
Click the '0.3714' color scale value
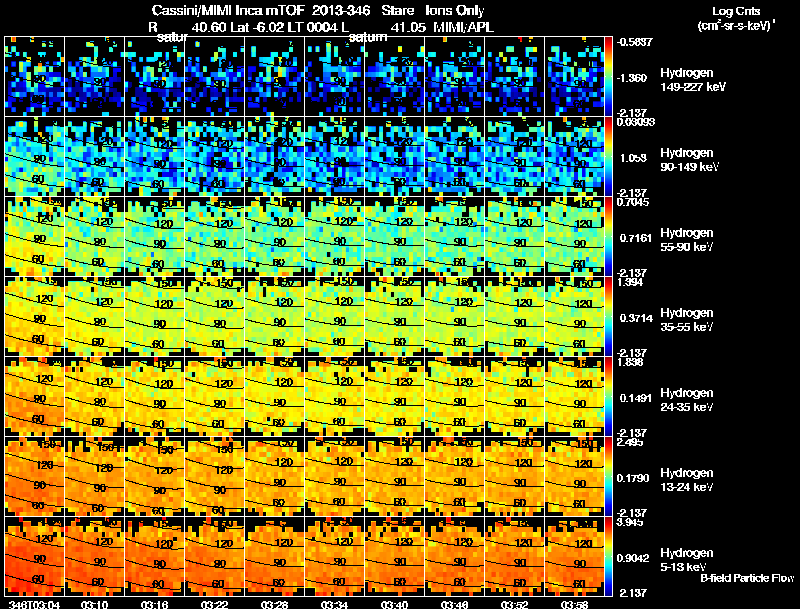pos(636,318)
